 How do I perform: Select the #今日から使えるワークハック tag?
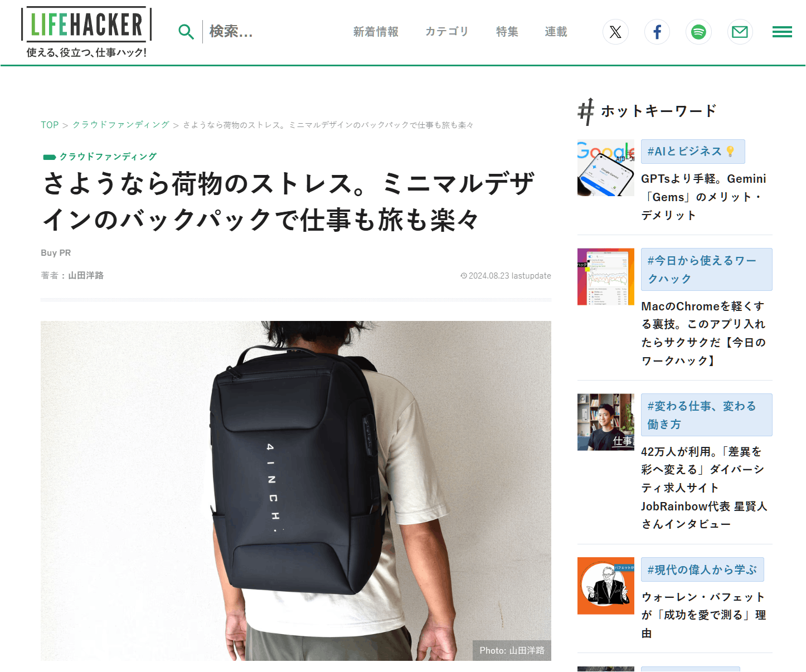[x=707, y=270]
